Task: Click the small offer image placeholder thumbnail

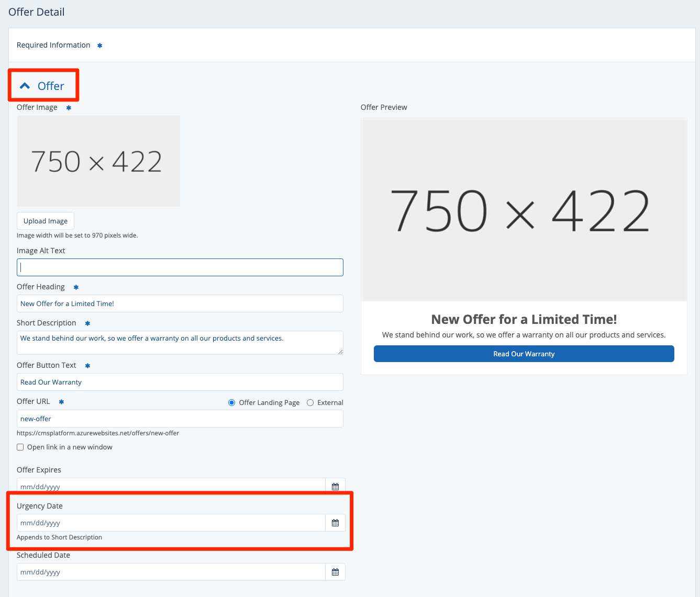Action: tap(98, 161)
